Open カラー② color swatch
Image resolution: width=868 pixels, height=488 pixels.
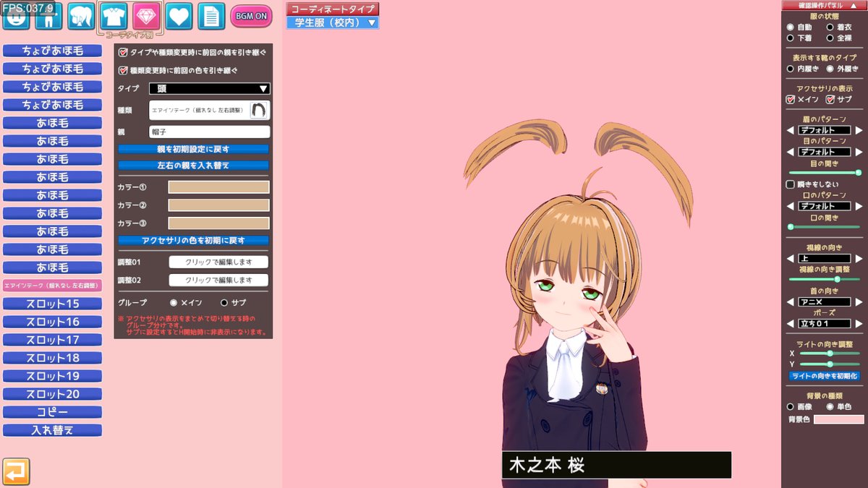218,205
